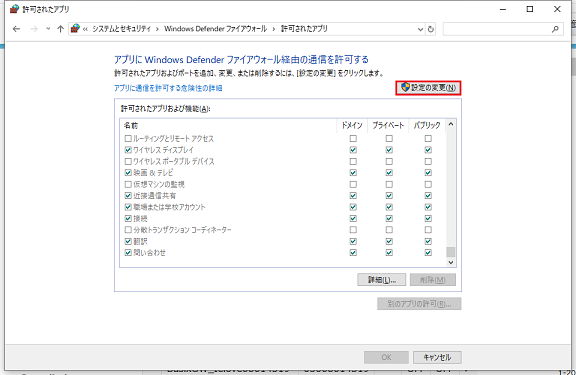Toggle the ワイヤレス ディスプレイ checkbox
The image size is (576, 375).
pyautogui.click(x=128, y=150)
